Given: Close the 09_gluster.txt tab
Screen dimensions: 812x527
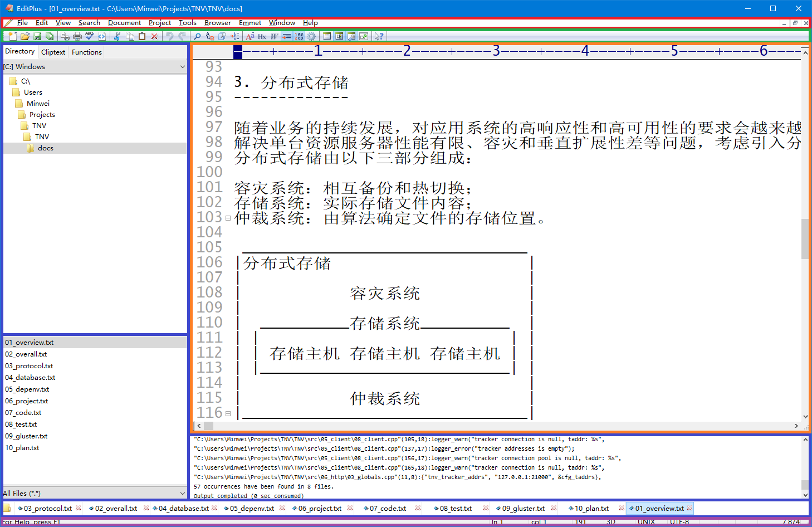Looking at the screenshot, I should point(554,508).
